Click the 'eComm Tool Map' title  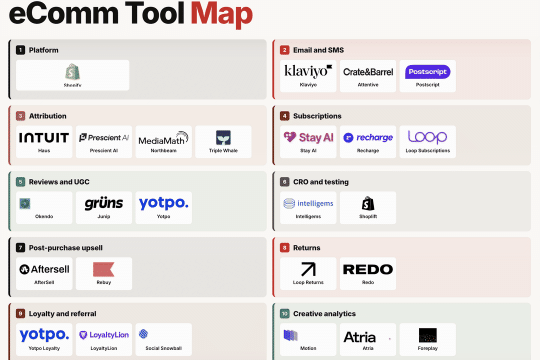[x=131, y=14]
